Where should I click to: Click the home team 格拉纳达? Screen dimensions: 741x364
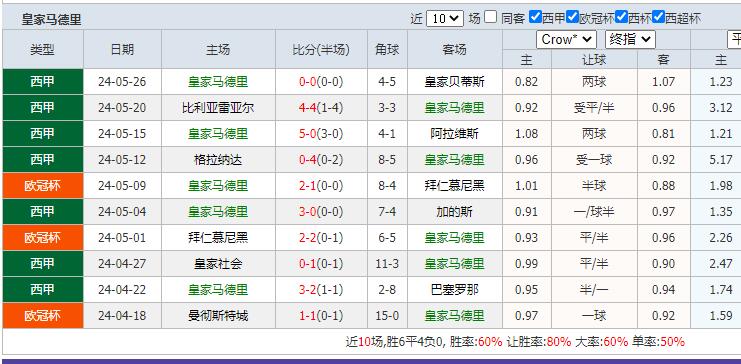point(218,160)
